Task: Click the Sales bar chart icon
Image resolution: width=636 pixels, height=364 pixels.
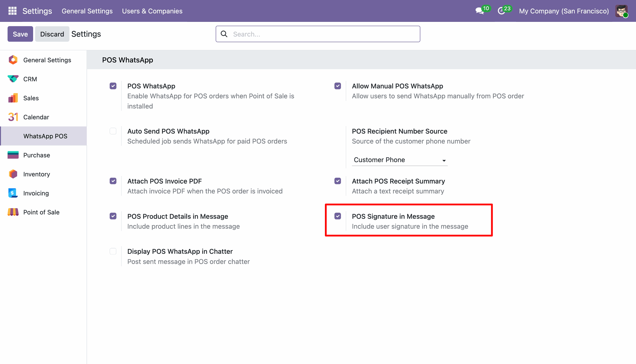Action: 13,98
